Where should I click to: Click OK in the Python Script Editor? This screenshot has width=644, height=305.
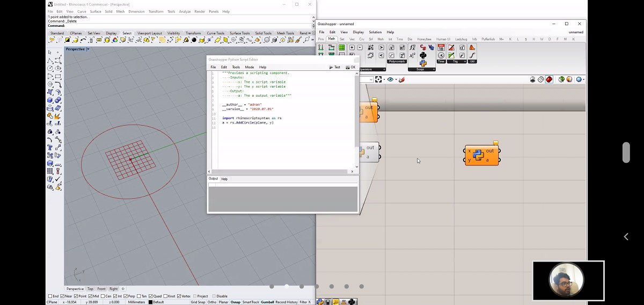click(x=350, y=67)
